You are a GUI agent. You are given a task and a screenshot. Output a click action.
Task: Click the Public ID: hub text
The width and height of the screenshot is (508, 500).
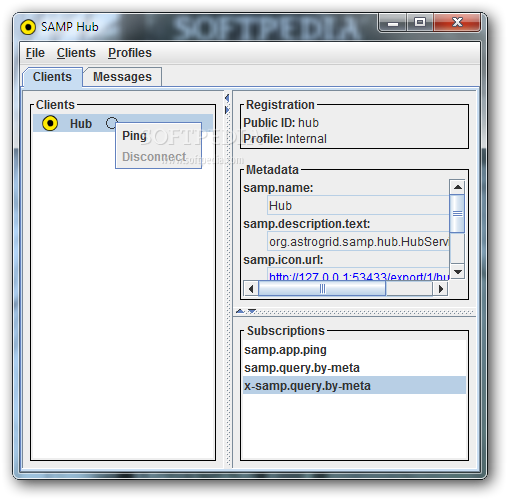[x=281, y=123]
